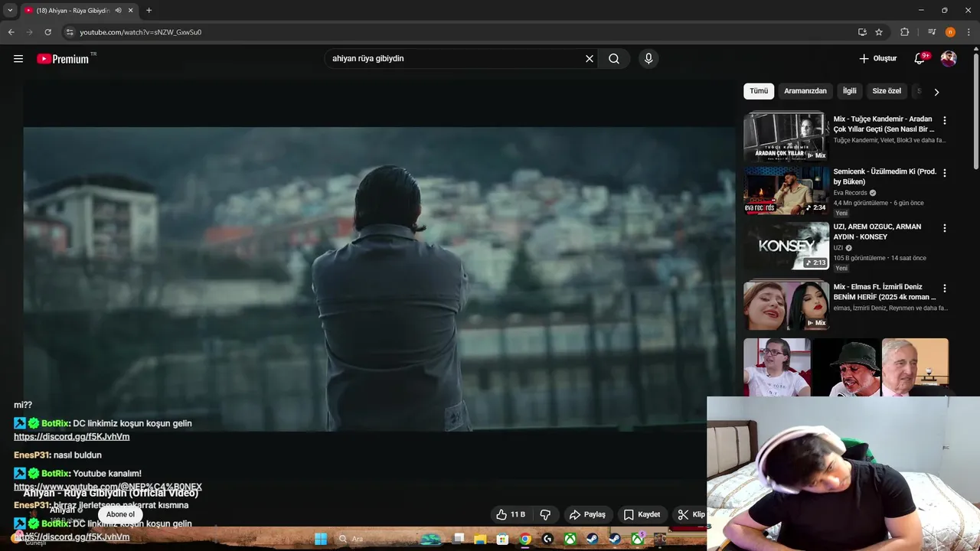Open the 'Semicenk - Üzülmedim Ki' title
The width and height of the screenshot is (980, 551).
tap(884, 177)
